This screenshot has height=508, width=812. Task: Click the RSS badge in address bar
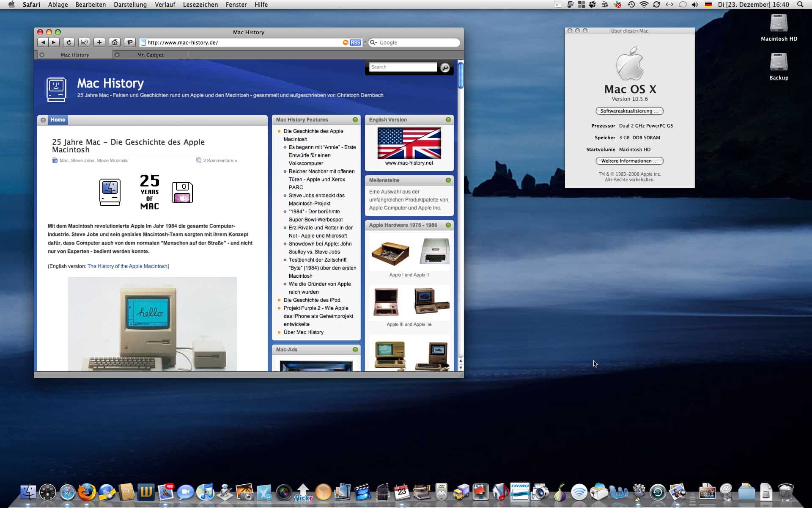[x=355, y=42]
